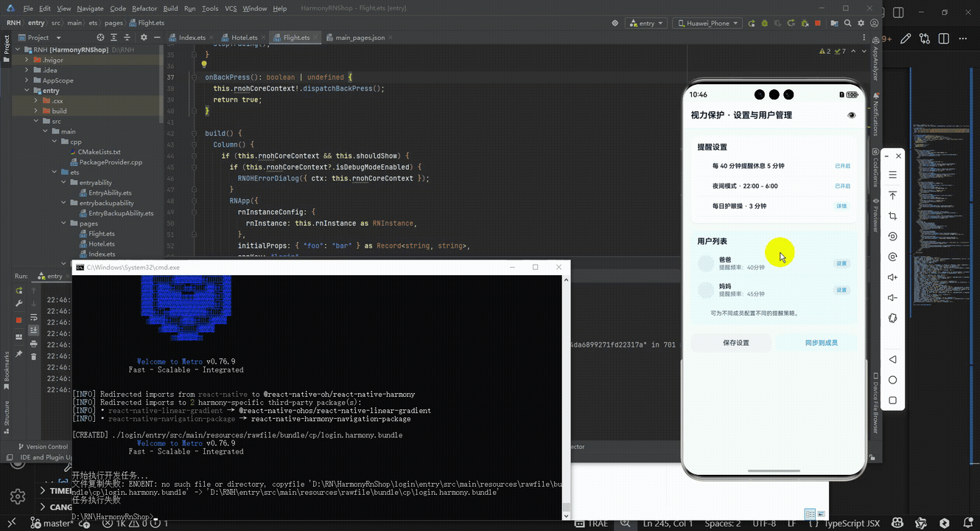Toggle the 已开启 status for 40-minute reminder
980x531 pixels.
point(842,166)
